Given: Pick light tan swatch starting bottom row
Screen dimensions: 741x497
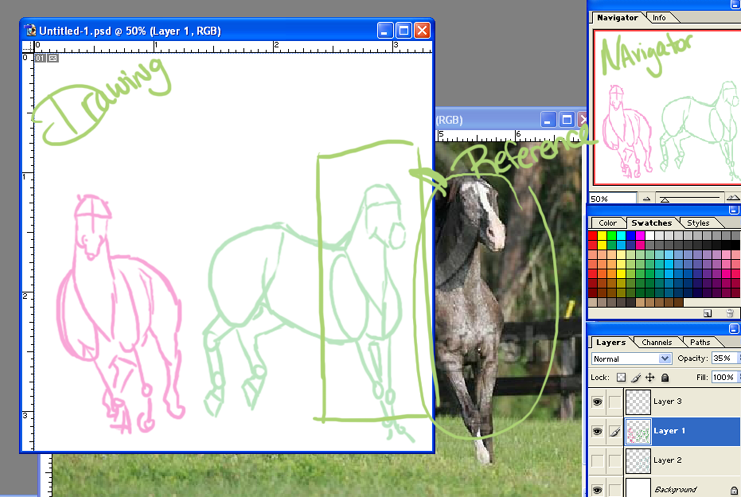Looking at the screenshot, I should (x=593, y=302).
